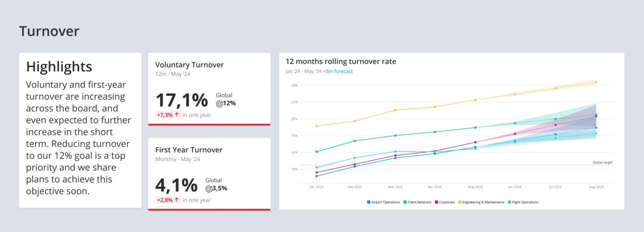Toggle Client Relations legend swatch
The height and width of the screenshot is (232, 644).
[x=405, y=202]
